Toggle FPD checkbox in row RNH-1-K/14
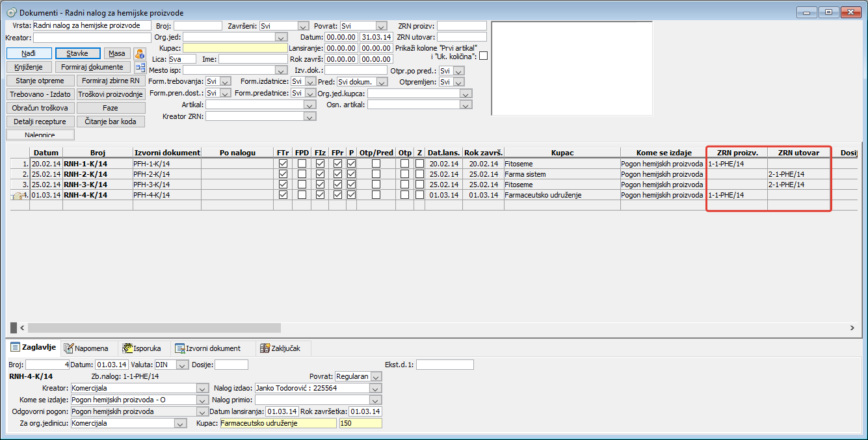Screen dimensions: 868x440 (302, 164)
